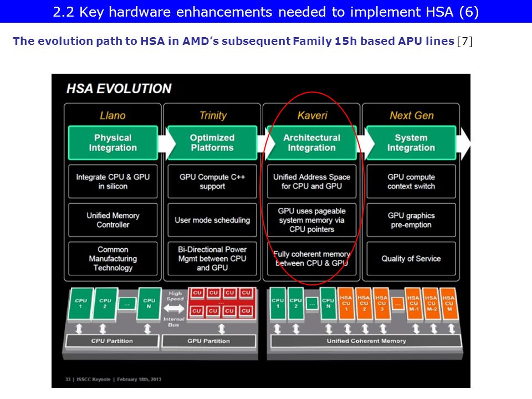The image size is (532, 399).
Task: Click the slide title bar 'Key hardware enhancements'
Action: pyautogui.click(x=266, y=12)
